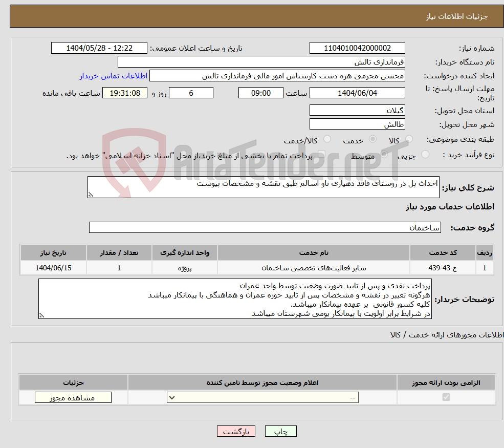Click the response deadline date field 1404/06/04
This screenshot has height=448, width=504.
[357, 93]
